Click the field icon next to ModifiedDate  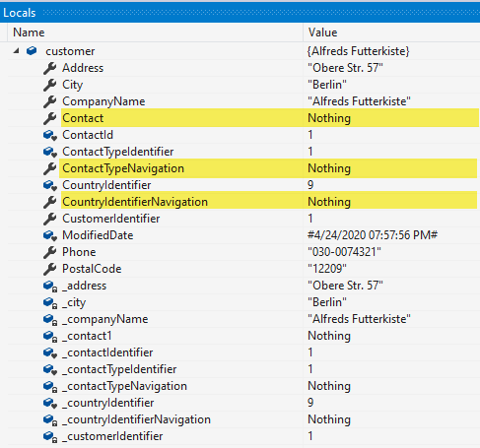[x=50, y=235]
